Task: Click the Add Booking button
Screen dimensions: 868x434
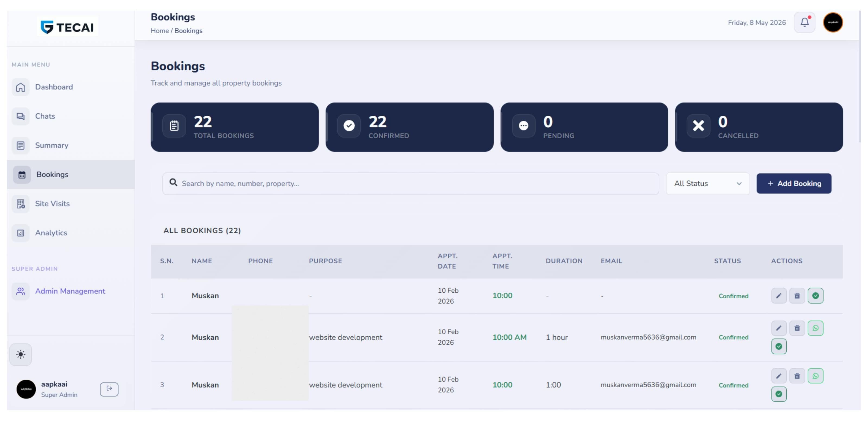Action: click(793, 184)
